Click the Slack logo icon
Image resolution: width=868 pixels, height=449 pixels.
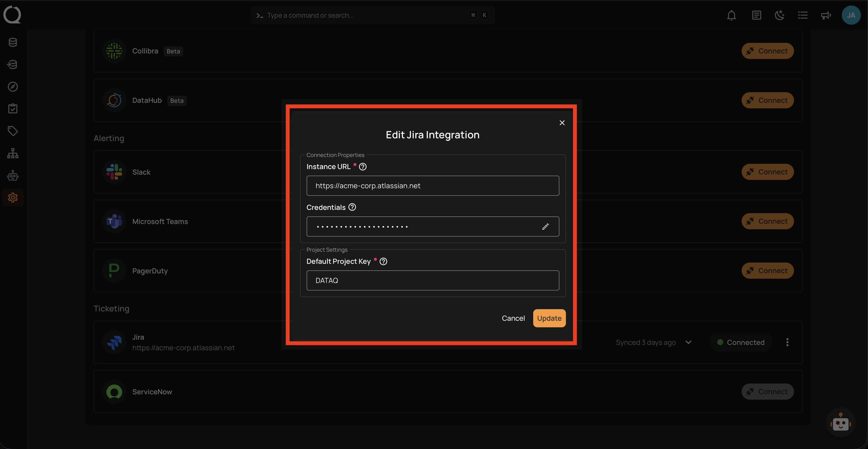click(114, 172)
